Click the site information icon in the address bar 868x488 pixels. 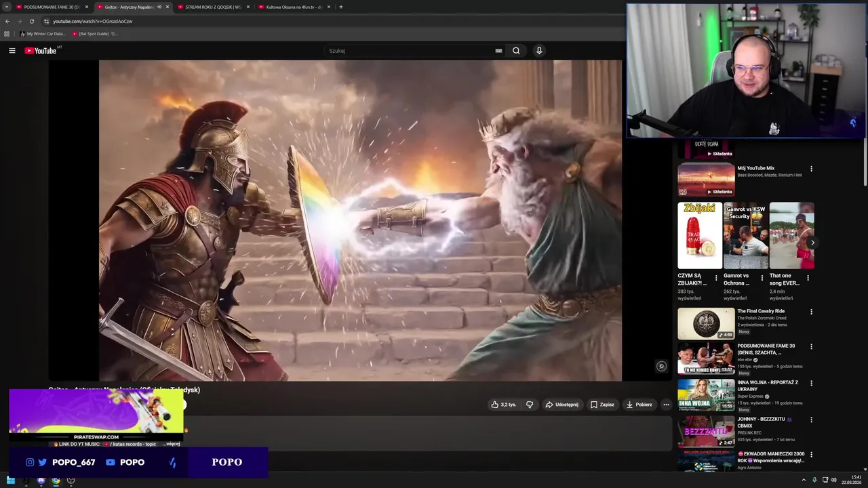(x=46, y=21)
